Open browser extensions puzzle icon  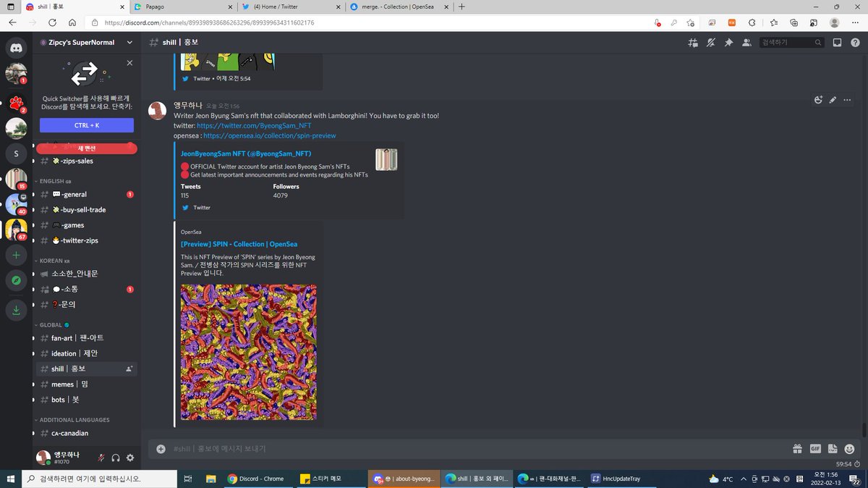[x=752, y=22]
